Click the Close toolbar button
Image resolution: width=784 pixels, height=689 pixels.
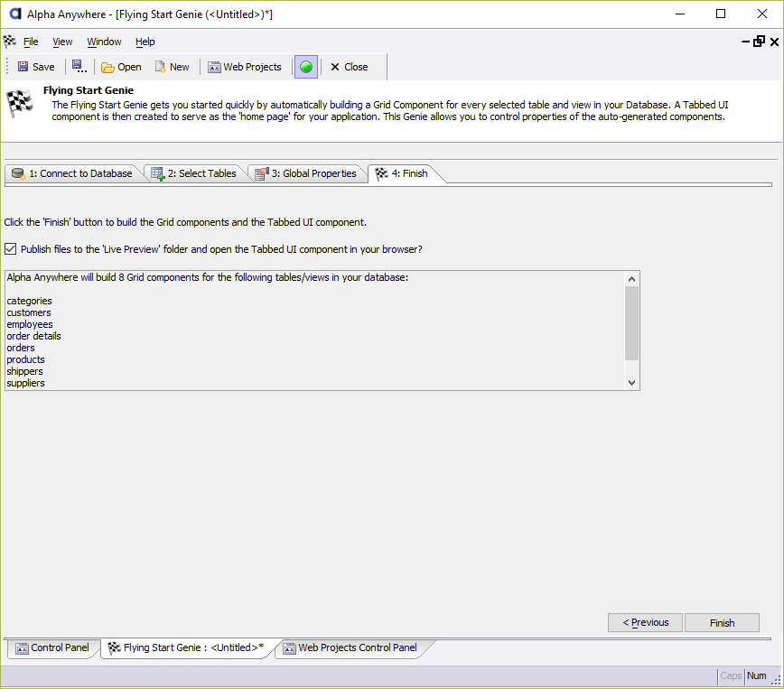[349, 67]
